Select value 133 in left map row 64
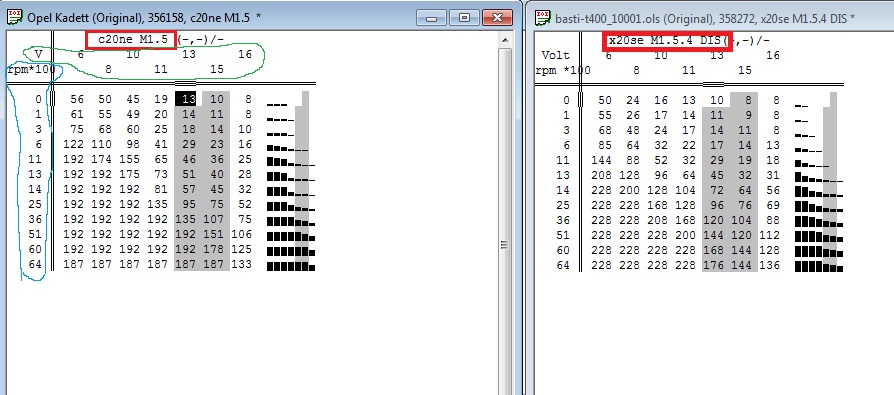This screenshot has height=395, width=894. pyautogui.click(x=241, y=264)
